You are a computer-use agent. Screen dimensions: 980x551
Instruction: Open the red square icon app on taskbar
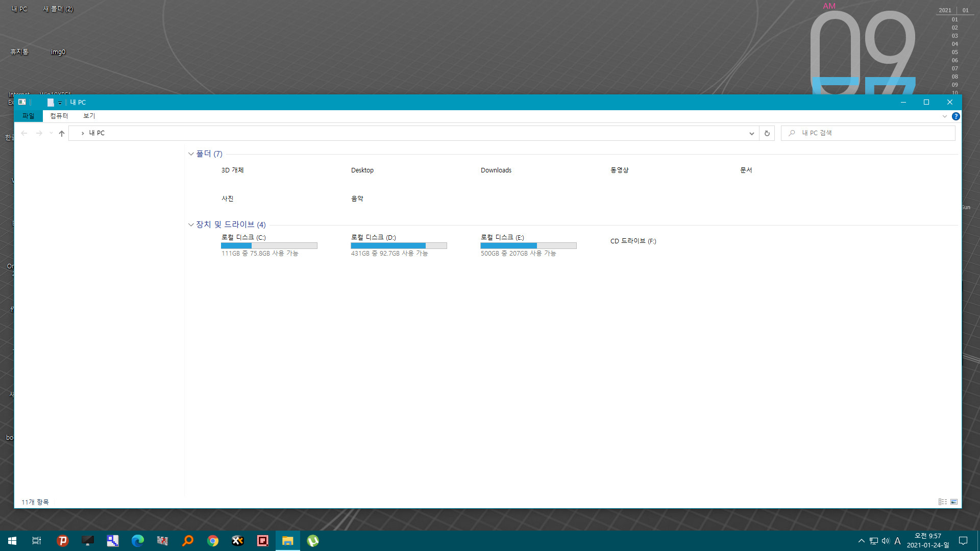coord(262,541)
